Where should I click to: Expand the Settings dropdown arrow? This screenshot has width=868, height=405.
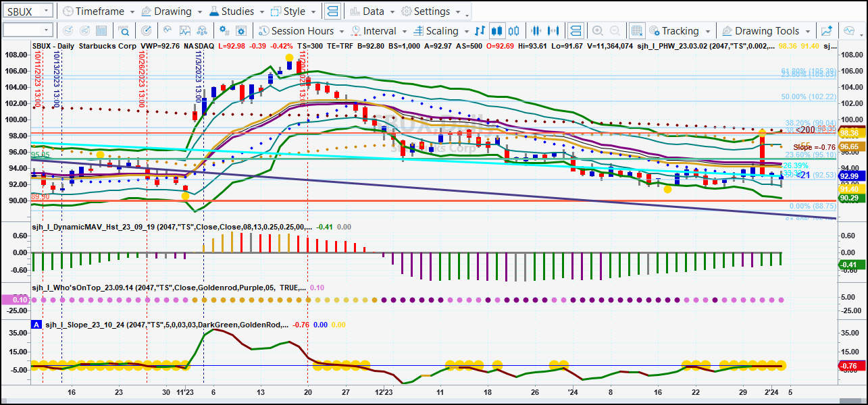coord(458,12)
